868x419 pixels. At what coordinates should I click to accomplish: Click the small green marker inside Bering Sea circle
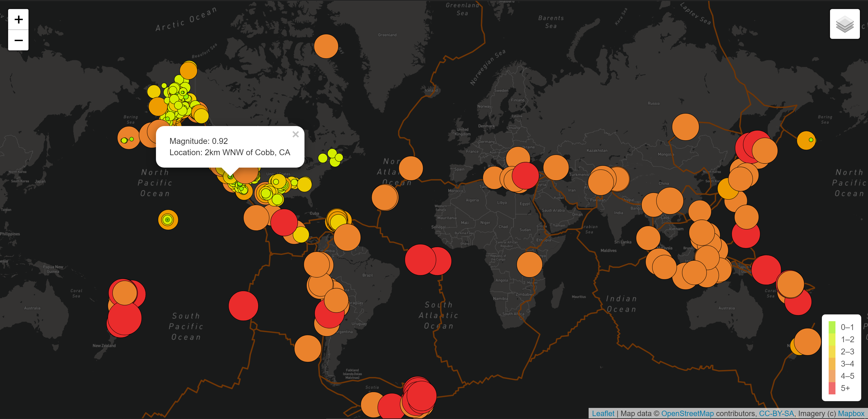[x=131, y=139]
